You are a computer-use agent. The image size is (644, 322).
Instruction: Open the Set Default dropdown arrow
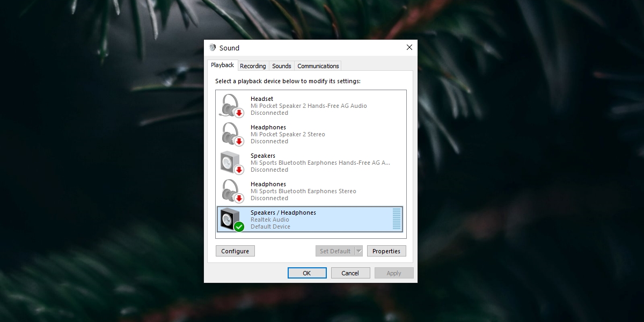click(x=358, y=251)
